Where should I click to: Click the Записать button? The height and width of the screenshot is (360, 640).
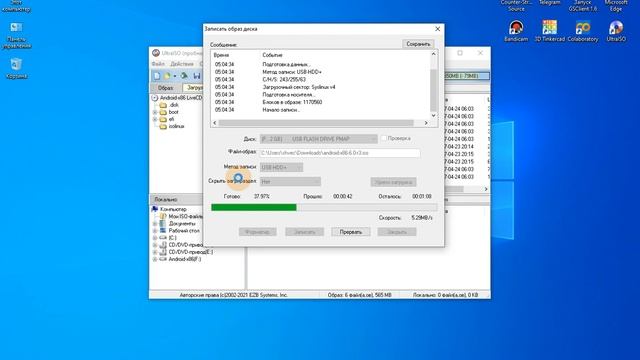(x=304, y=232)
